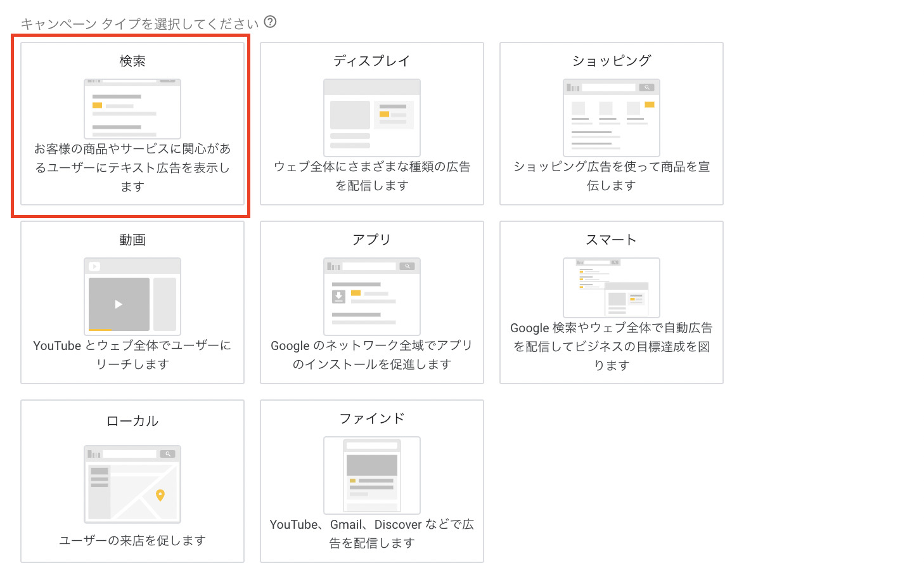The height and width of the screenshot is (582, 924).
Task: Click the video player illustration under 動画
Action: (132, 296)
